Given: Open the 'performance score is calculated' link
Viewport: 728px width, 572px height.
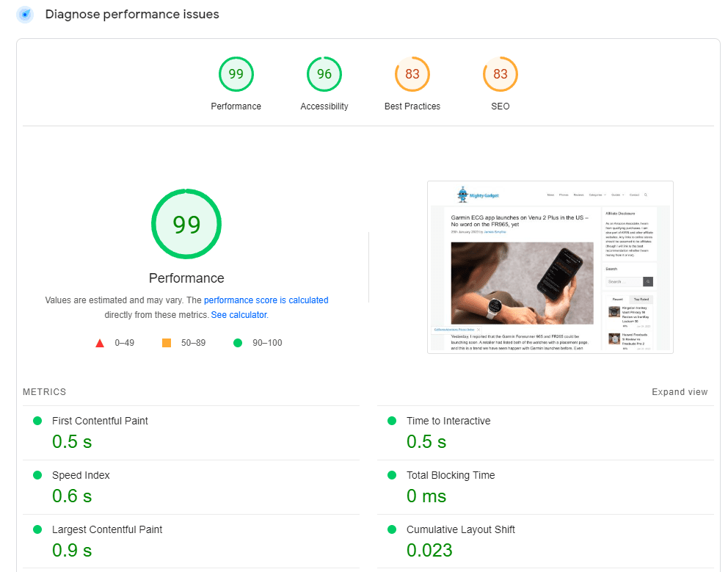Looking at the screenshot, I should [x=266, y=300].
